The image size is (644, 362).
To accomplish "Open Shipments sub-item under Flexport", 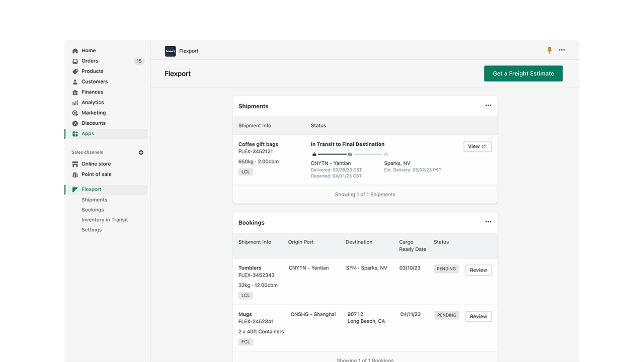I will [x=94, y=200].
